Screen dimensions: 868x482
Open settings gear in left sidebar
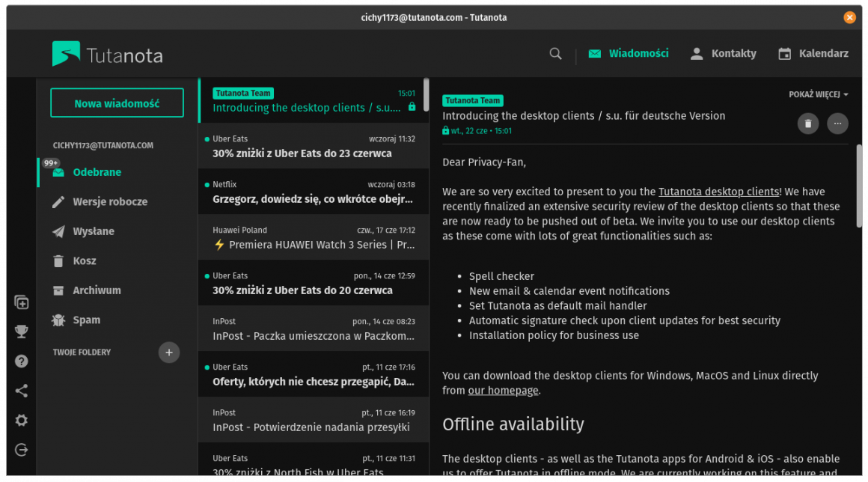coord(22,421)
